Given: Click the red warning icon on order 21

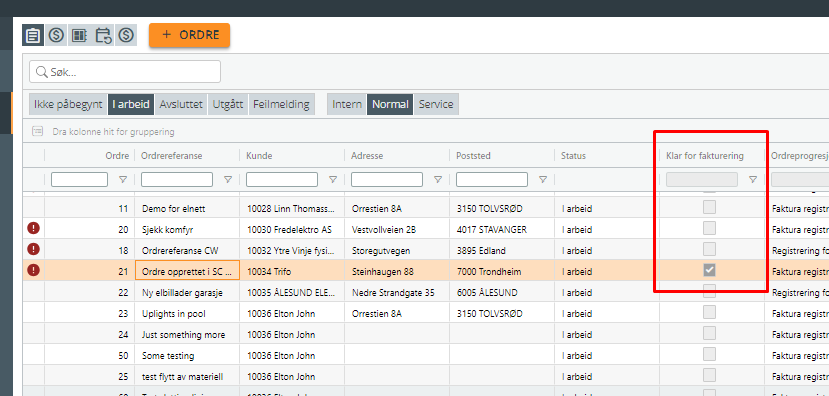Looking at the screenshot, I should 34,270.
